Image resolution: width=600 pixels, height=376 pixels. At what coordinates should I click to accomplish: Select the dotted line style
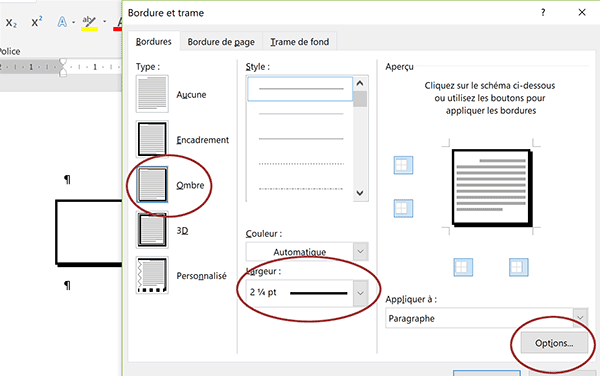pos(301,164)
